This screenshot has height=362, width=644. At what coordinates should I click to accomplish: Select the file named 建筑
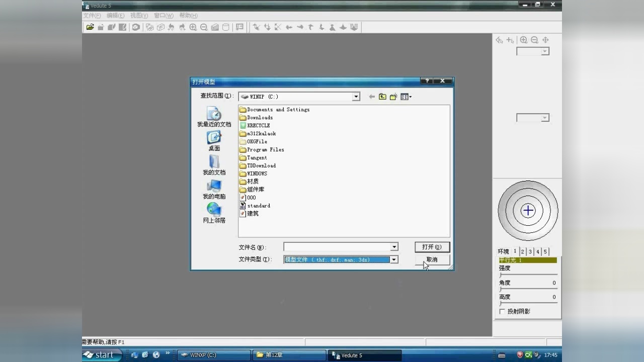tap(249, 213)
